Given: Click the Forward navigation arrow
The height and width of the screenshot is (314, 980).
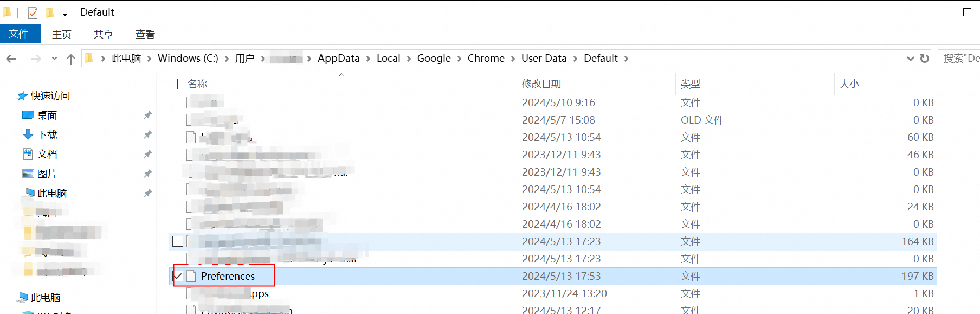Looking at the screenshot, I should click(x=36, y=59).
